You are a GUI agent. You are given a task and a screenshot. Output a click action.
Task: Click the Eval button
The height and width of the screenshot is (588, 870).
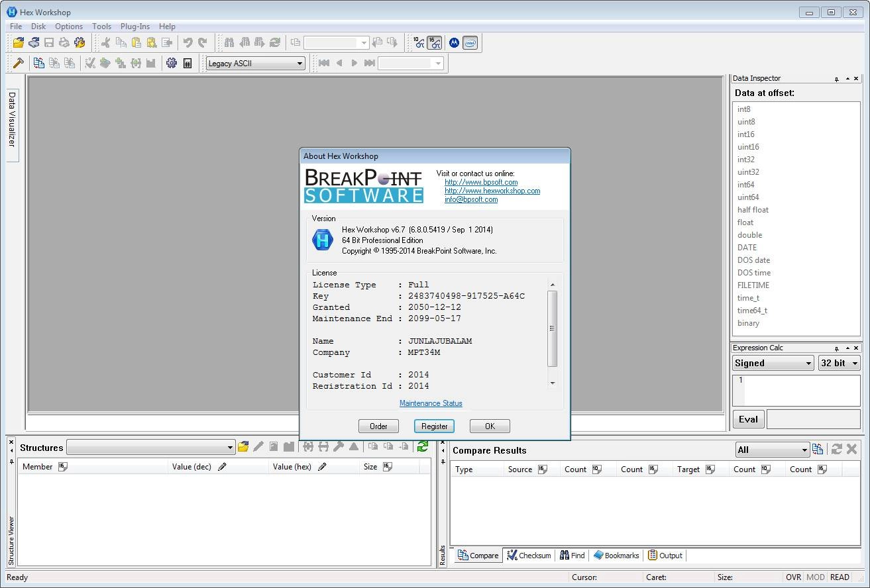748,419
